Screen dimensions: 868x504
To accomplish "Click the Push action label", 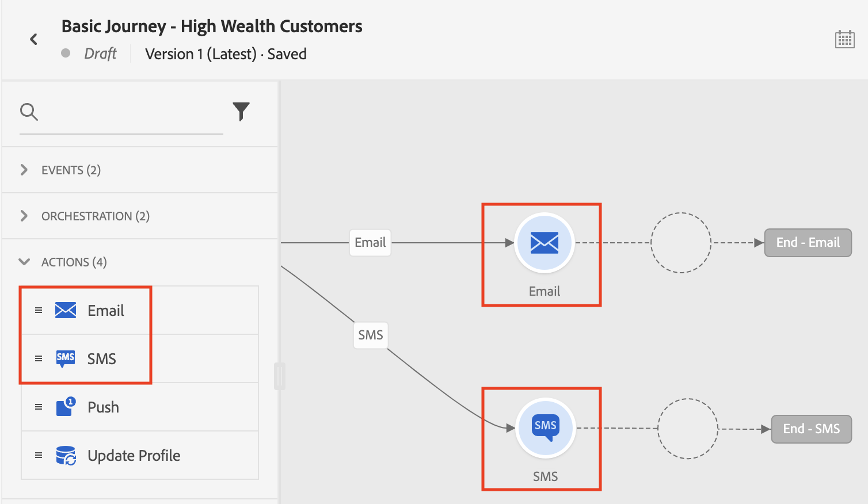I will click(104, 407).
